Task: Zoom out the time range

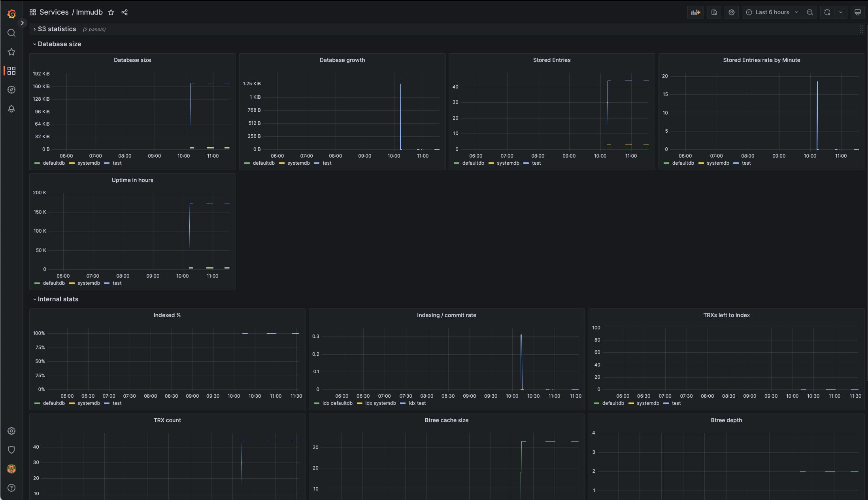Action: tap(810, 12)
